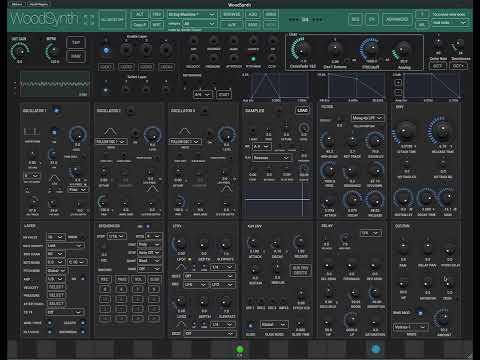
Task: Click the Oscillator 2 triangle waveform icon
Action: coord(111,131)
